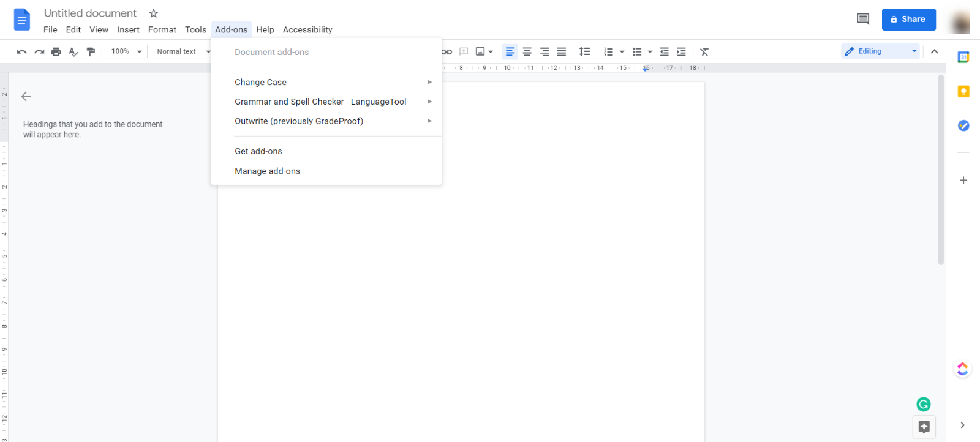Toggle justify text alignment

pos(562,52)
